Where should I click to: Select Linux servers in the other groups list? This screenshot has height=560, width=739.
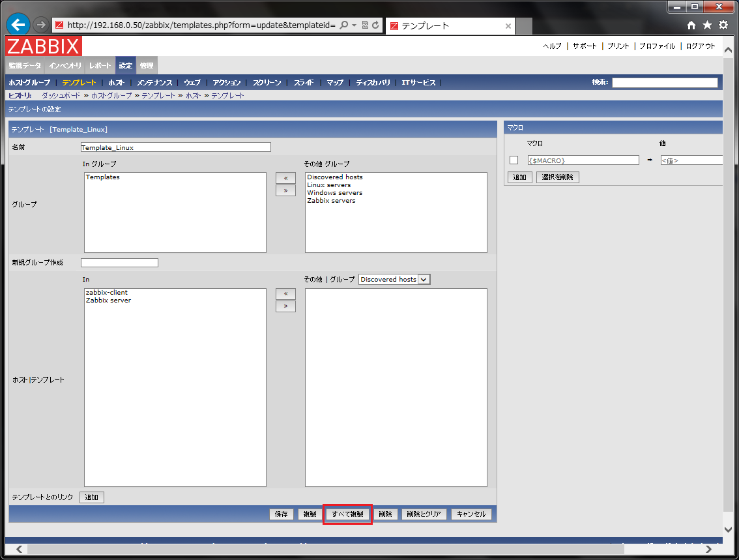(329, 185)
